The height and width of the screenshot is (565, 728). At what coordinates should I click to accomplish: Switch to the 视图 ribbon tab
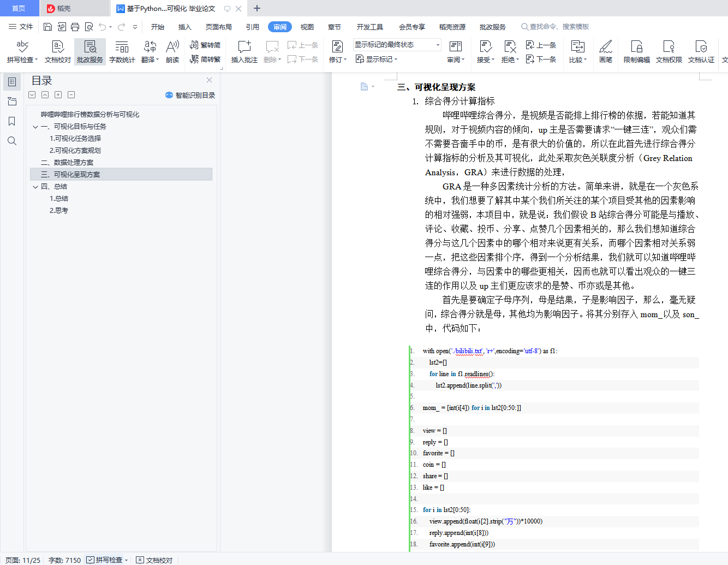coord(307,27)
